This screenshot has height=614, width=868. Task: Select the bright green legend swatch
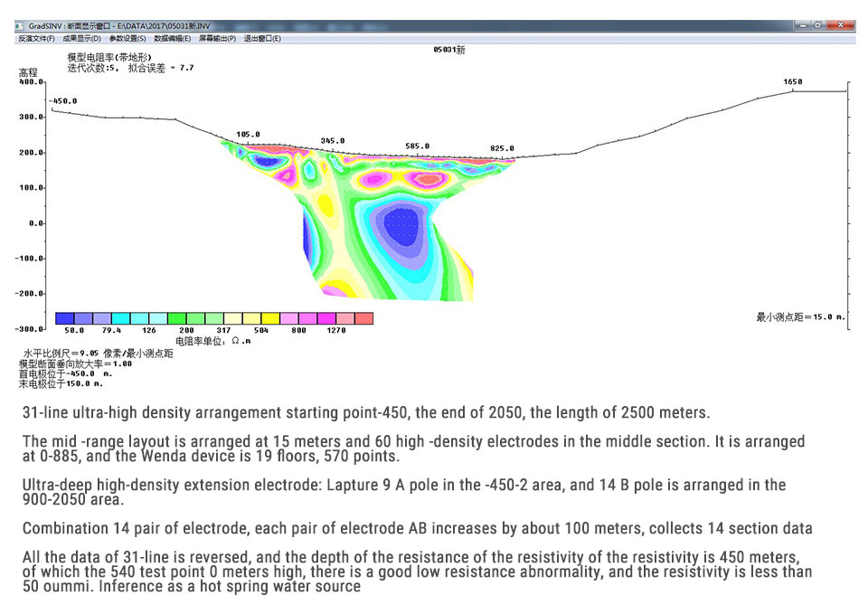click(x=176, y=318)
